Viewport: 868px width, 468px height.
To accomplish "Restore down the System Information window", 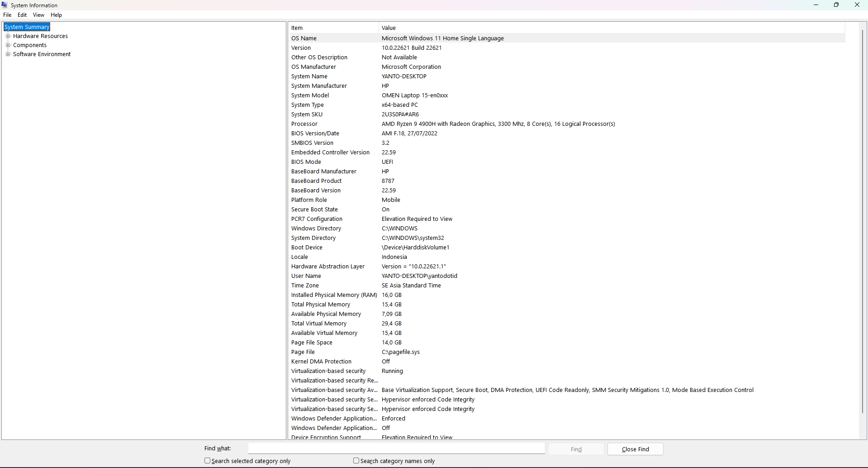I will point(836,5).
